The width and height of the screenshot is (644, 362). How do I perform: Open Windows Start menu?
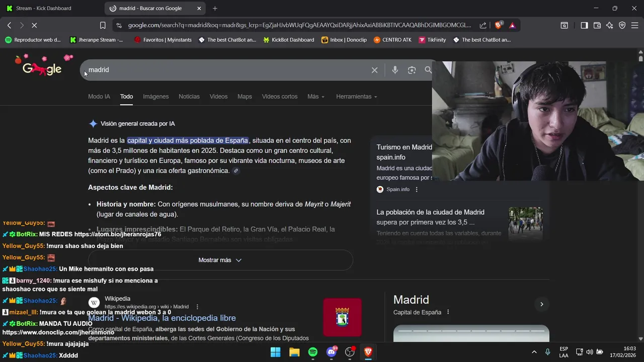pos(276,352)
